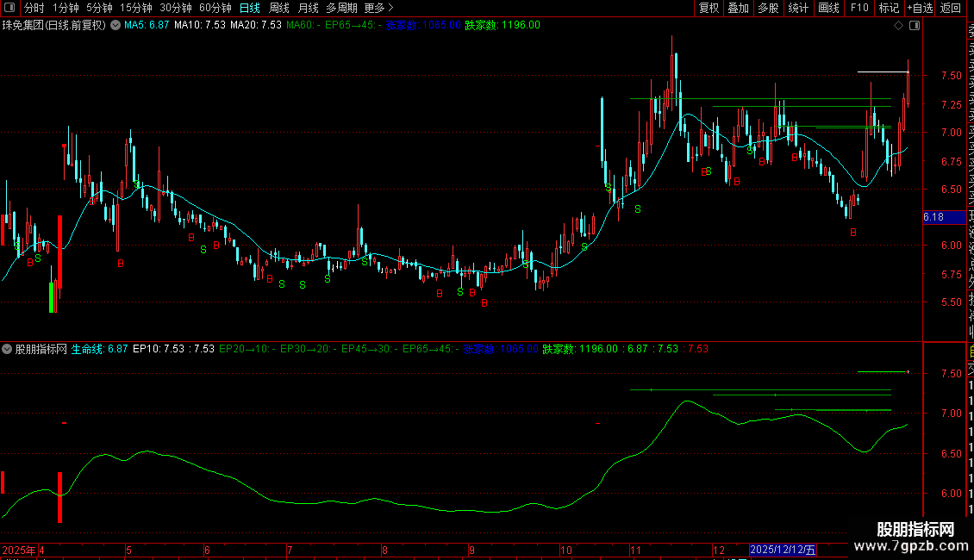Viewport: 974px width, 560px height.
Task: Expand the 更多 periods menu
Action: coord(378,8)
